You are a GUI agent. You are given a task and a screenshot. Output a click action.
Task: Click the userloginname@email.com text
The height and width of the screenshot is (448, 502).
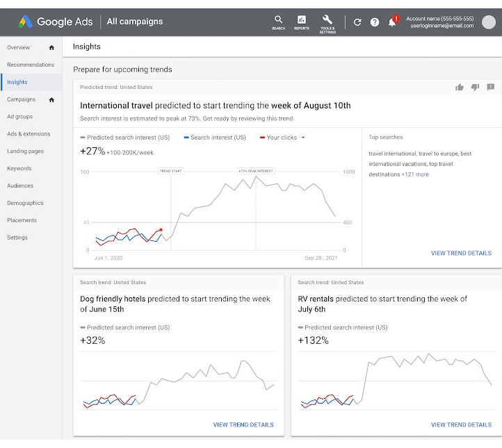click(442, 26)
